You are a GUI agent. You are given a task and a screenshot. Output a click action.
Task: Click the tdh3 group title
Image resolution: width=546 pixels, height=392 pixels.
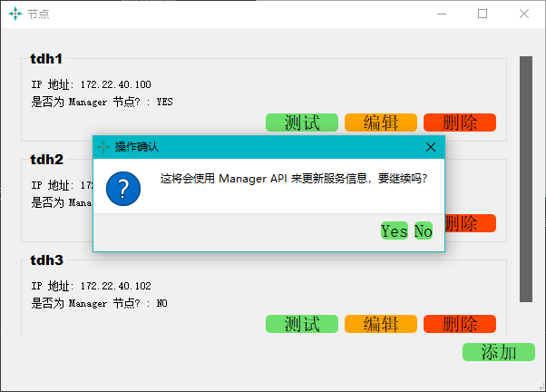coord(46,260)
